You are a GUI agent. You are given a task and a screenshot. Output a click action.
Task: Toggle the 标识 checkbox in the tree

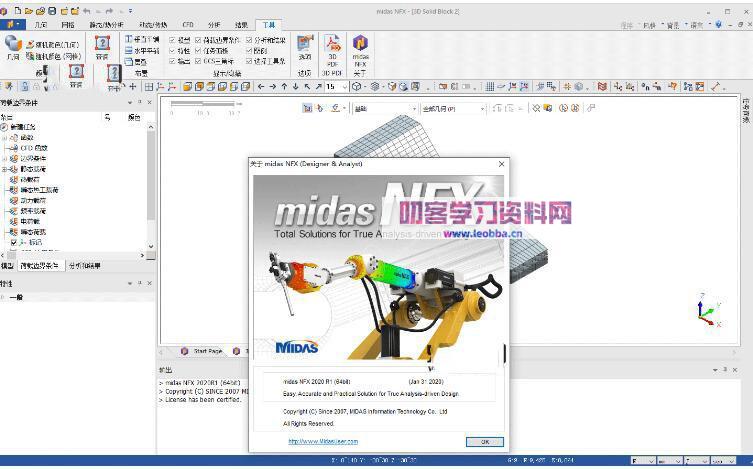point(14,242)
